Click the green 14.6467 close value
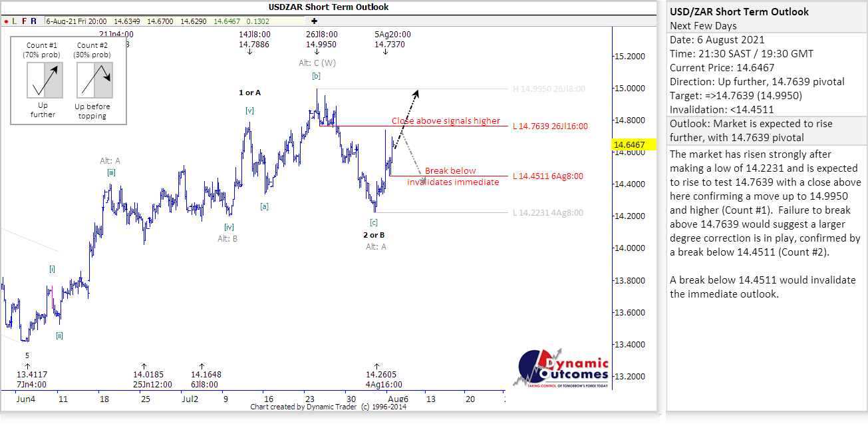Screen dimensions: 868x424 pos(227,21)
